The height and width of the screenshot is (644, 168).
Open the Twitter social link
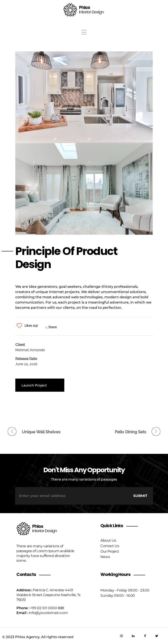point(156,636)
